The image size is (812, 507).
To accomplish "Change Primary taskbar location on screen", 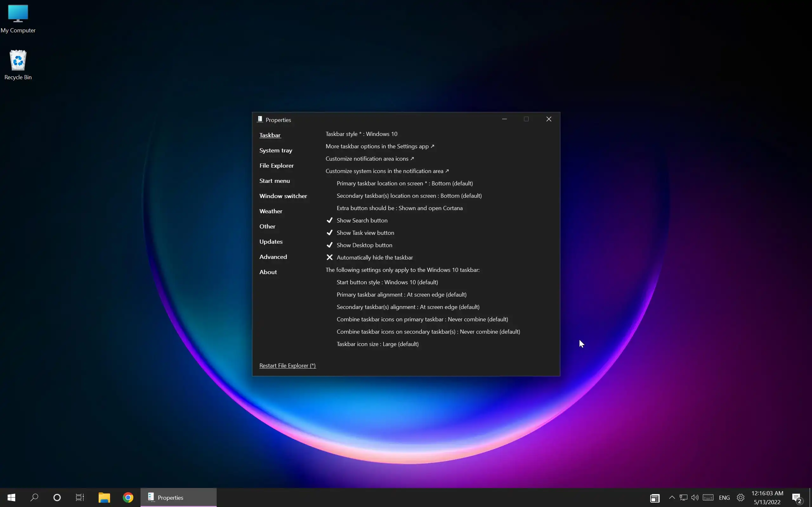I will pyautogui.click(x=404, y=183).
